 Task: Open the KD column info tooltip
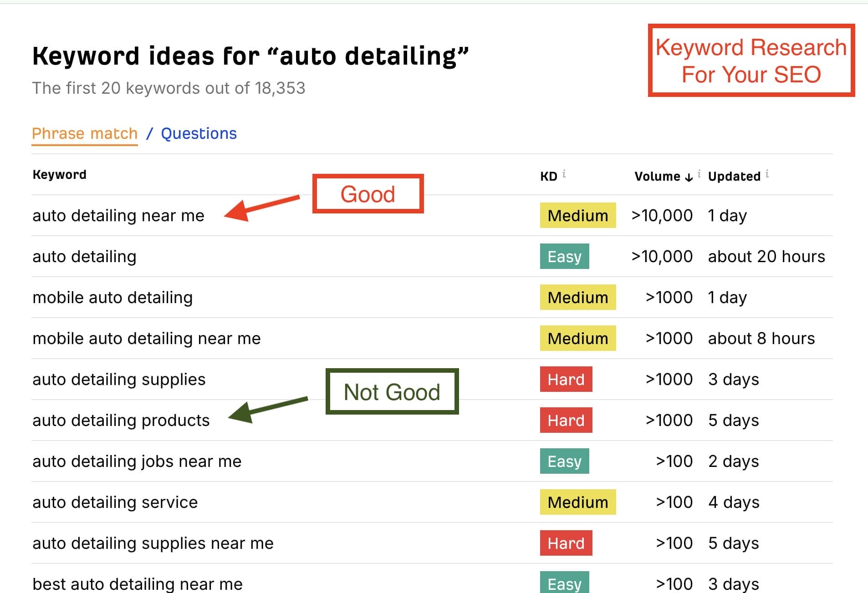pos(565,173)
